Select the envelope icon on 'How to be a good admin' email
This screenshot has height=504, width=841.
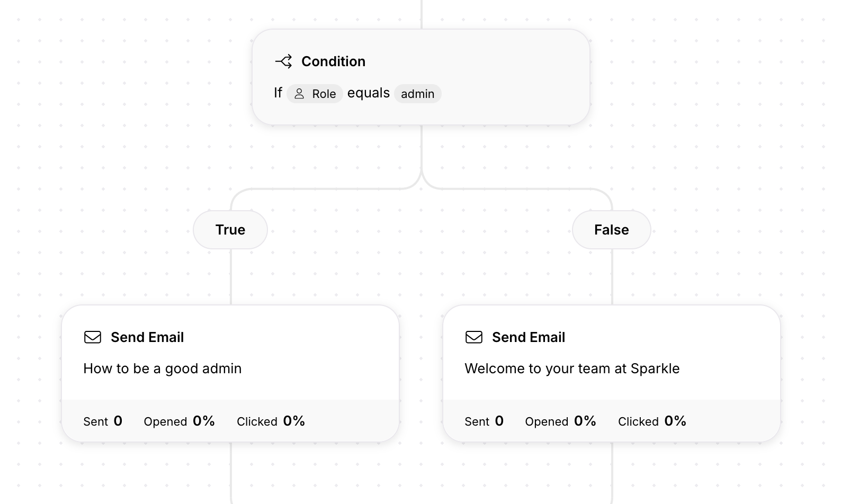click(x=92, y=337)
